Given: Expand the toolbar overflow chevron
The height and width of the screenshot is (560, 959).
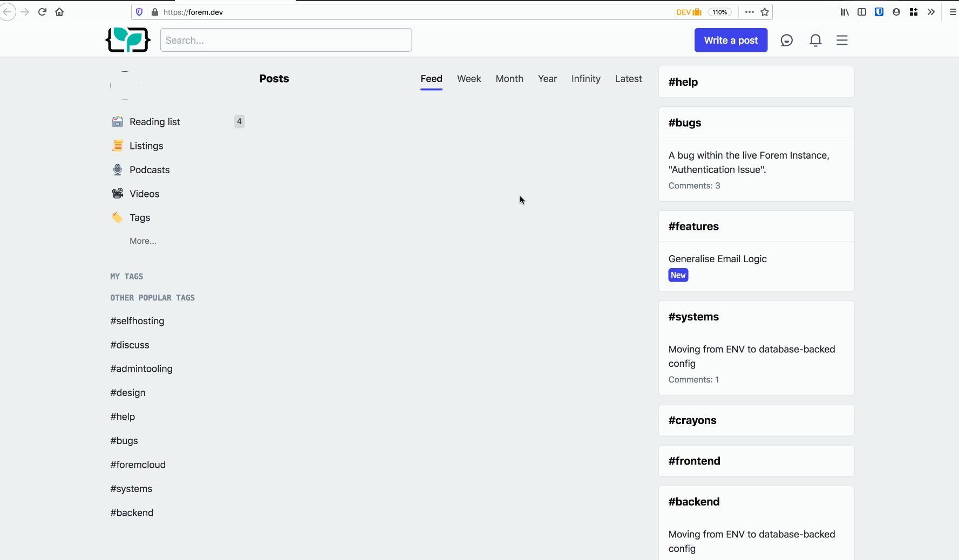Looking at the screenshot, I should click(x=931, y=12).
